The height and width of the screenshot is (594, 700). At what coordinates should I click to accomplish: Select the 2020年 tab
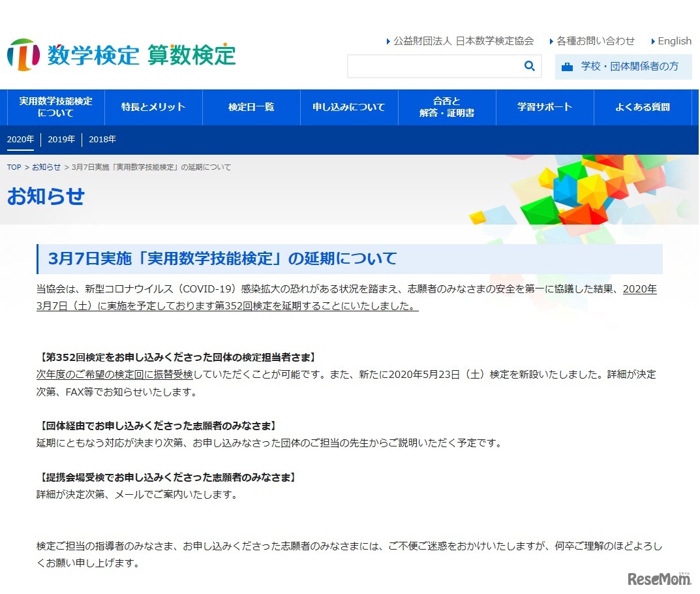pos(21,139)
